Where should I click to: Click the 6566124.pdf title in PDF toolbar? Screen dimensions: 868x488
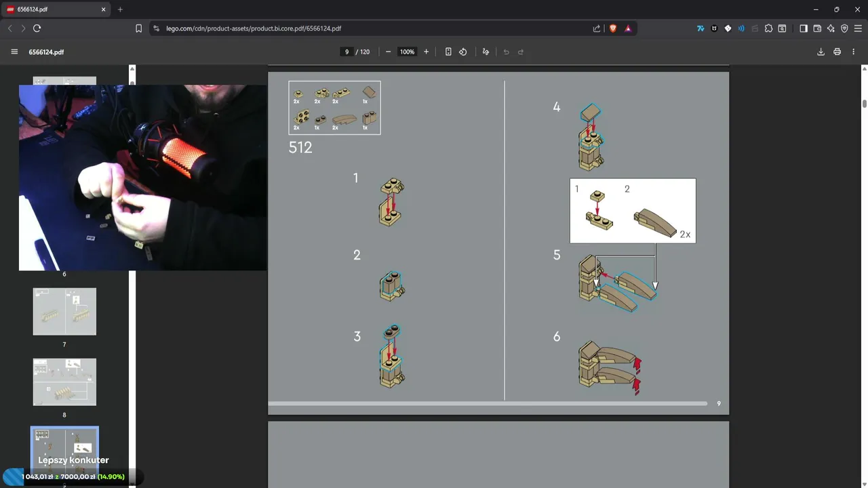[46, 52]
